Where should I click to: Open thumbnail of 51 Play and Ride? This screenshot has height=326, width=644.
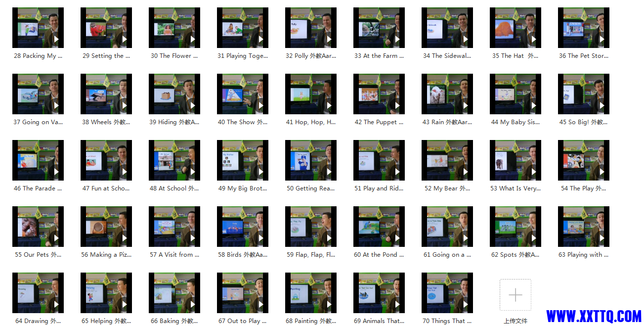tap(379, 160)
